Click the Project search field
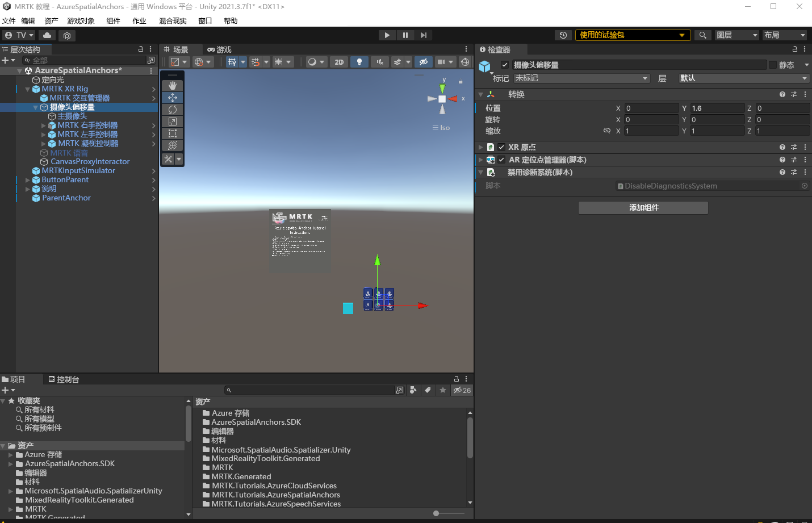 point(309,390)
